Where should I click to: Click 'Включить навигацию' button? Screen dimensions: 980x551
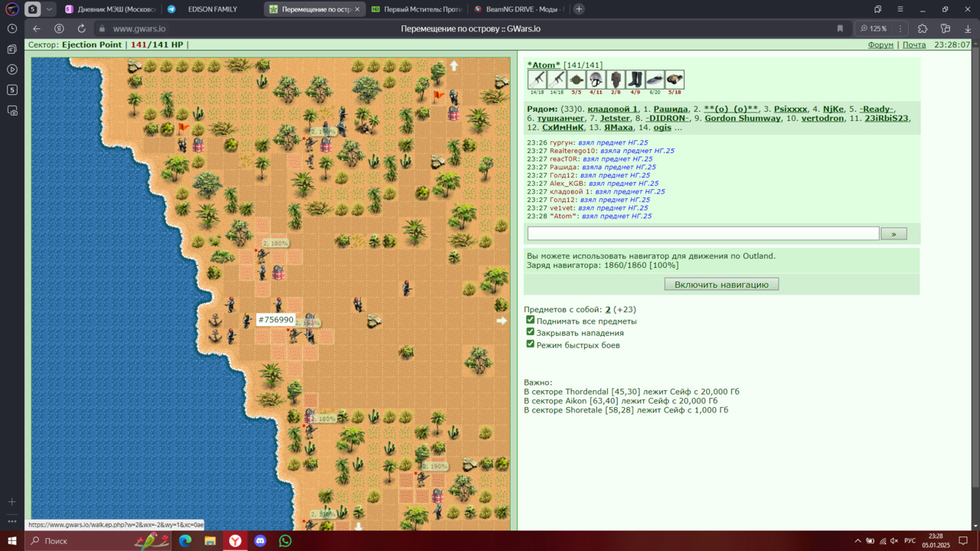click(721, 284)
